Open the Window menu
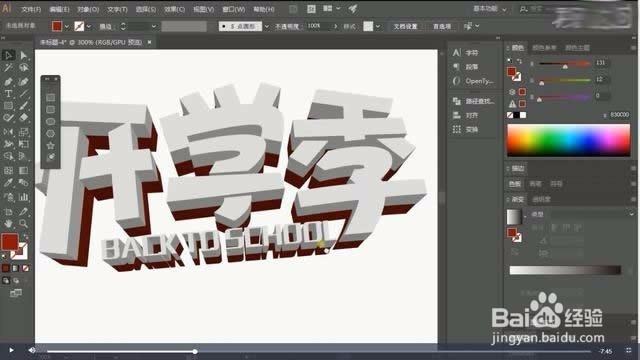Image resolution: width=640 pixels, height=360 pixels. 233,9
